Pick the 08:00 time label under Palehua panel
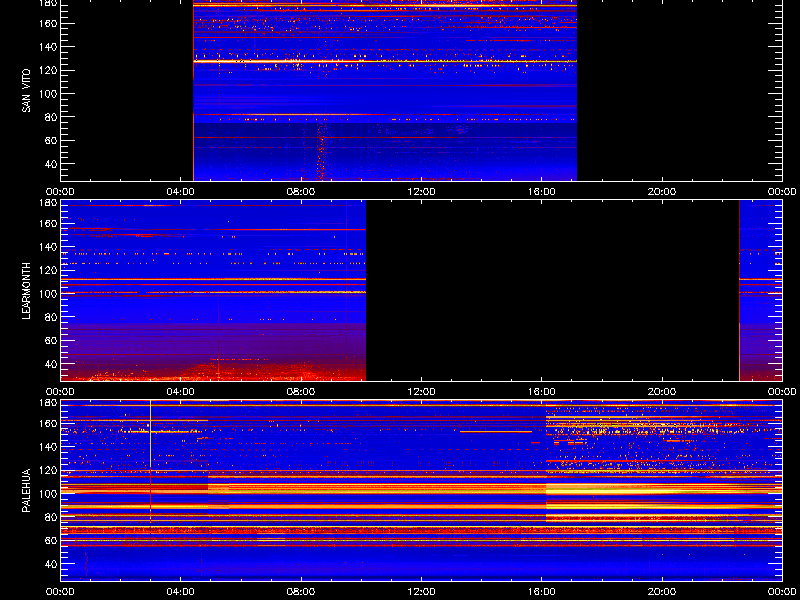 point(301,592)
